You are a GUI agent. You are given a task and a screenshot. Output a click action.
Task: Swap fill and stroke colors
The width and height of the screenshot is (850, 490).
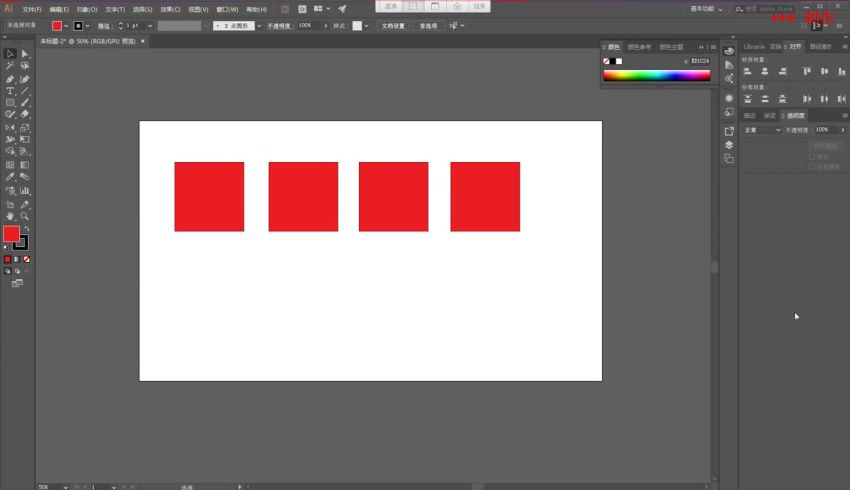click(x=27, y=229)
